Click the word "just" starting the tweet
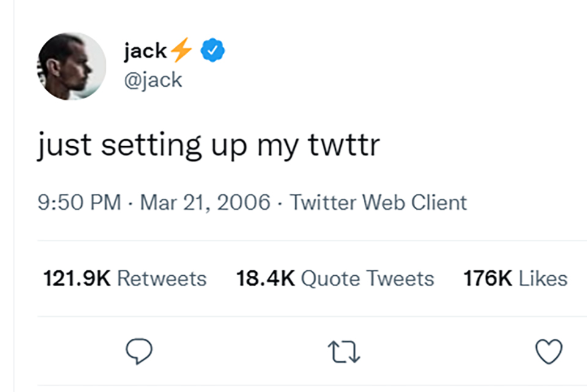The image size is (587, 392). tap(65, 146)
